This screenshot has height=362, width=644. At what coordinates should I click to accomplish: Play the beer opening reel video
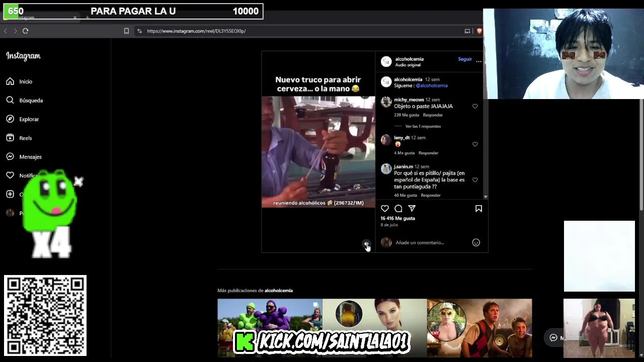(x=318, y=152)
